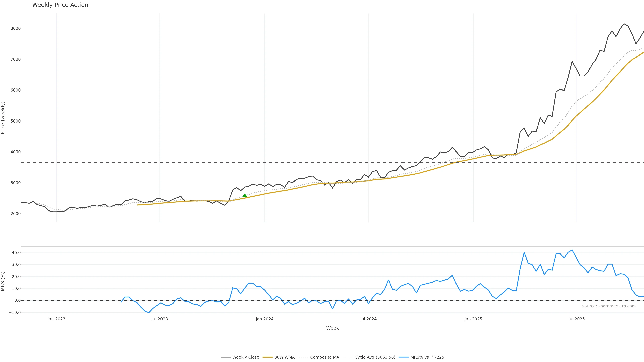Click the Jan 2023 x-axis tick label
Viewport: 644px width, 362px height.
(x=56, y=319)
